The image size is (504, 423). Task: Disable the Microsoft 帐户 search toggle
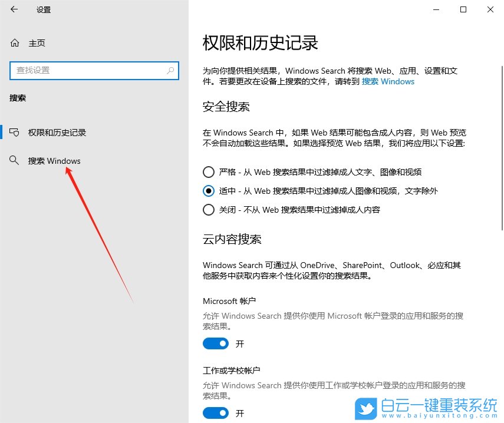point(216,343)
